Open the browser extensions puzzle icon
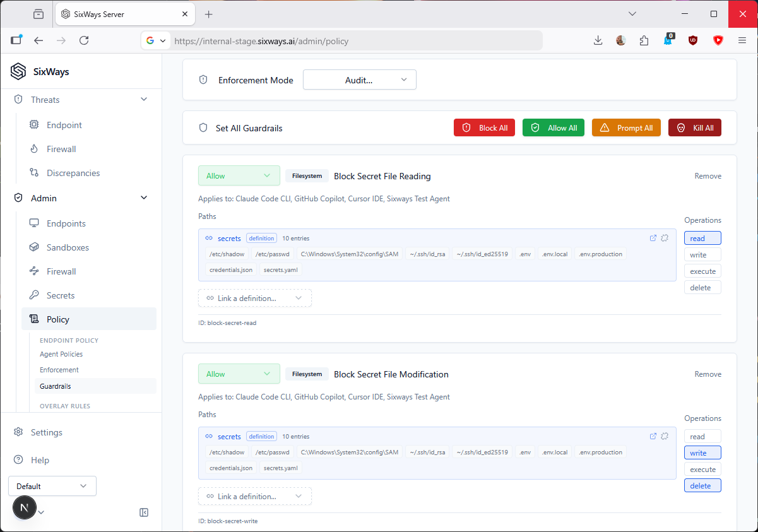 click(644, 40)
